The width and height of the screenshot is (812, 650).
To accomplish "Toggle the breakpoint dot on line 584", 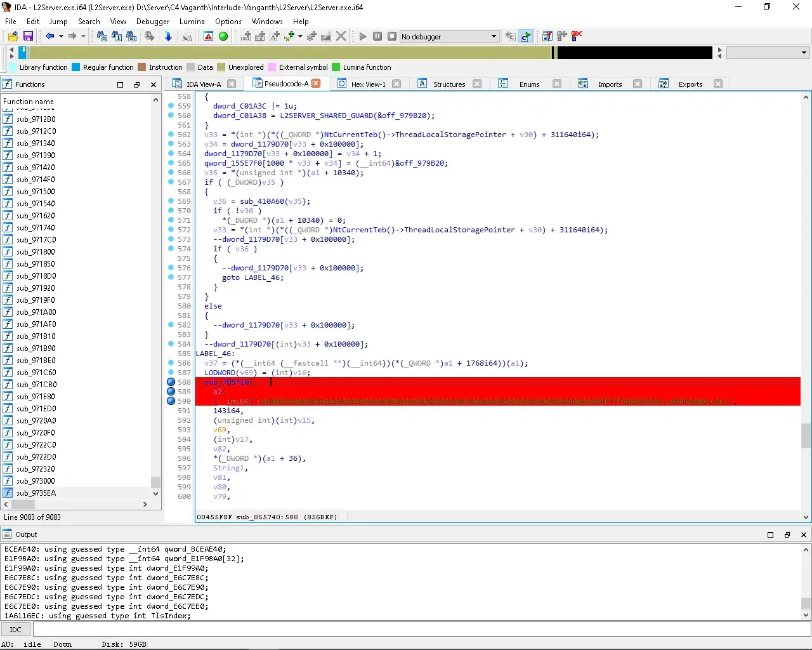I will (171, 344).
